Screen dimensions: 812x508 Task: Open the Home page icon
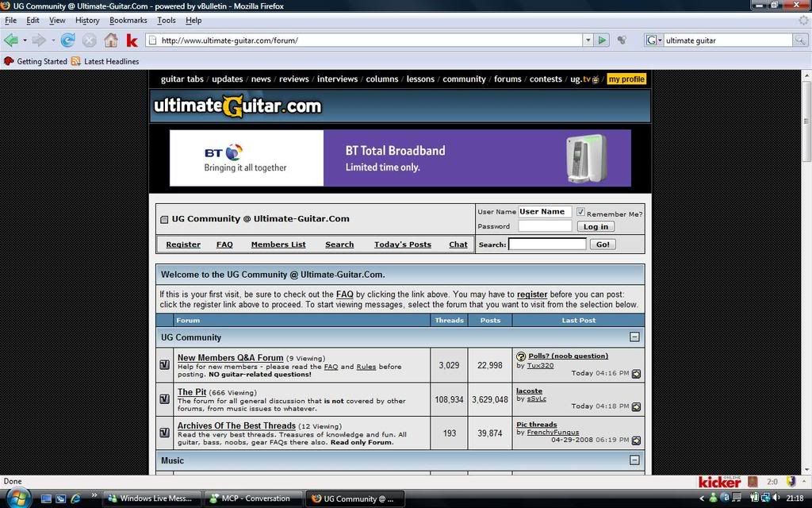pyautogui.click(x=111, y=40)
